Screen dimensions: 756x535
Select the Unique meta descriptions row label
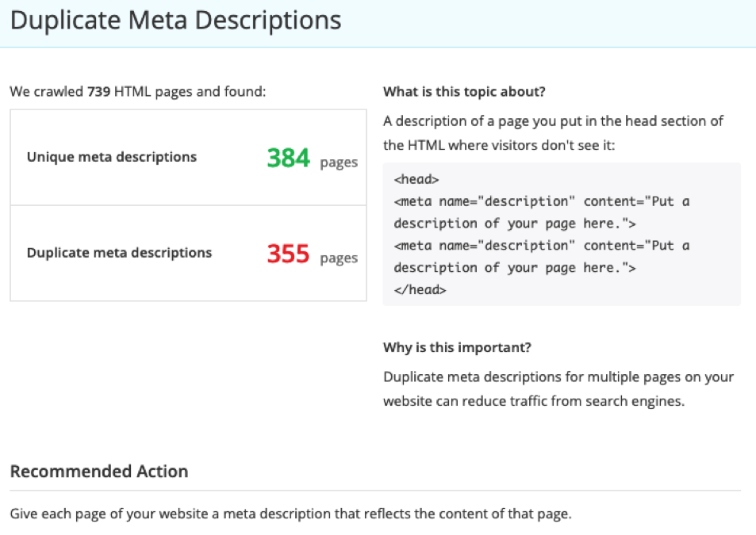click(111, 157)
